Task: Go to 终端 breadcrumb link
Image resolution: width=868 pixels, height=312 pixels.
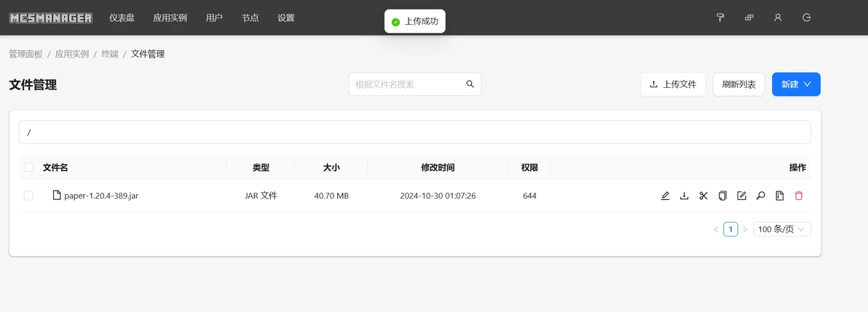Action: [x=110, y=54]
